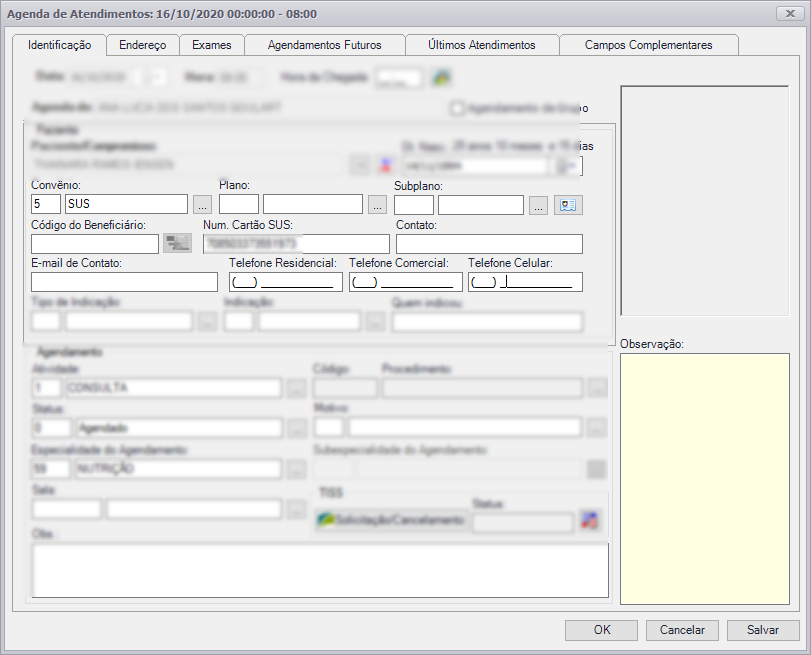This screenshot has height=655, width=811.
Task: Click the icon beside Código do Beneficiário
Action: coord(177,243)
